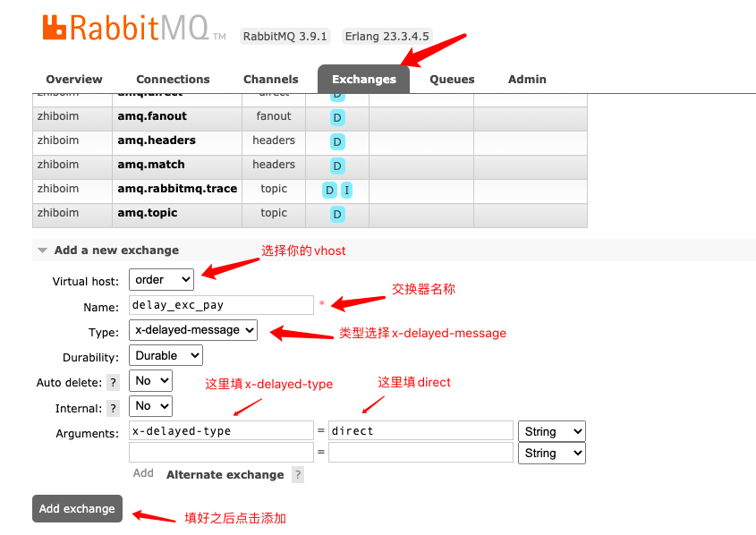The image size is (756, 535).
Task: Click the RabbitMQ 3.9.1 version label
Action: point(285,36)
